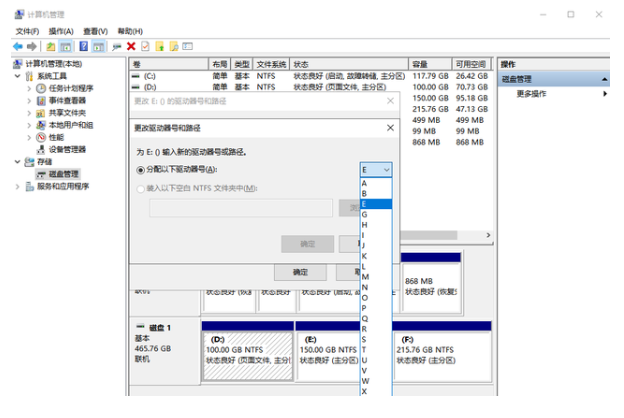The height and width of the screenshot is (418, 624).
Task: Click the folder with magnifier icon
Action: 174,46
